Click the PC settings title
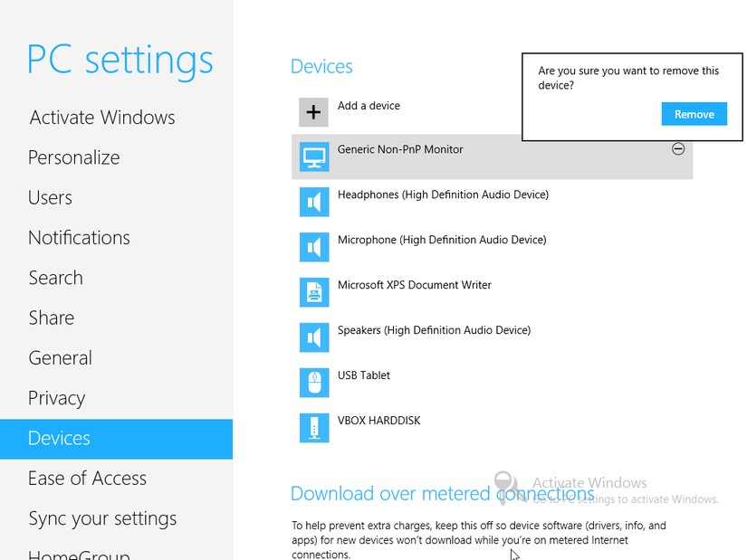Viewport: 747px width, 560px height. [x=120, y=61]
